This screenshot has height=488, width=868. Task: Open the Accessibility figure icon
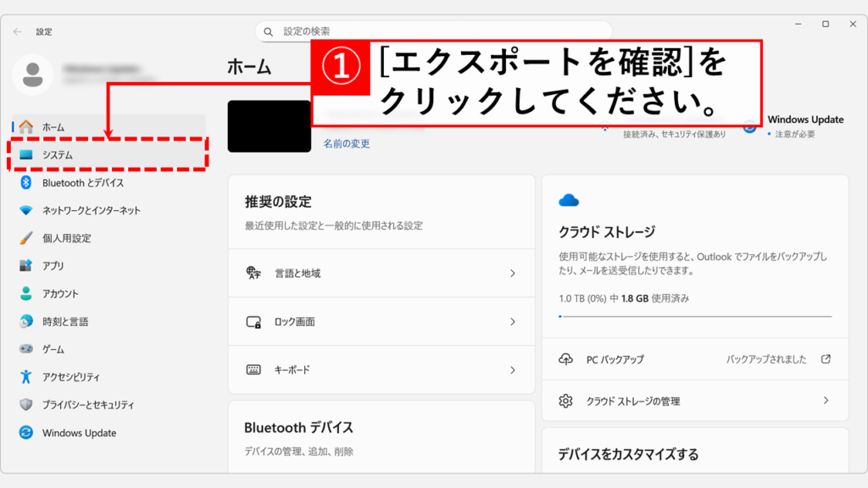point(26,377)
